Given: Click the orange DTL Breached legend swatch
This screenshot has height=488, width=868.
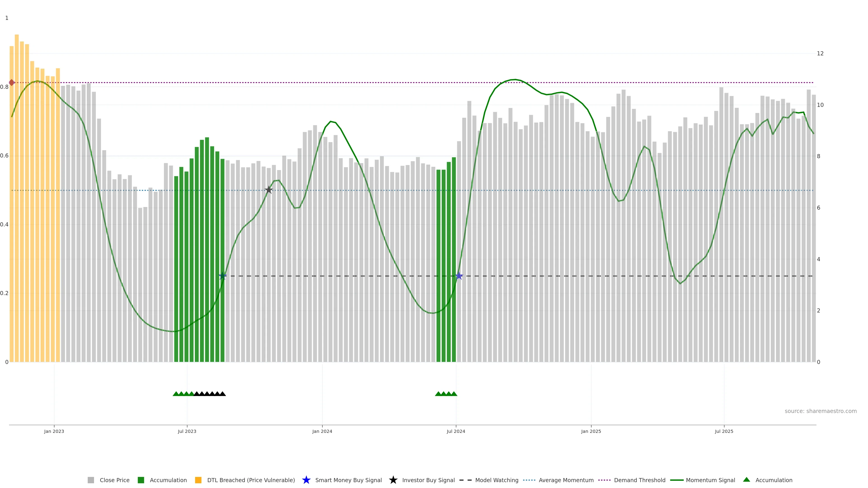Looking at the screenshot, I should click(198, 480).
